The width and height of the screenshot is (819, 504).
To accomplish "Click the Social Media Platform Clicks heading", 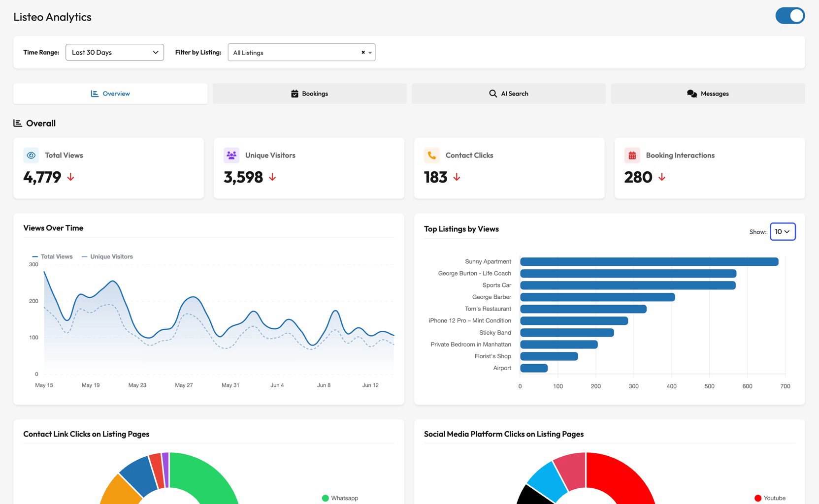I will pyautogui.click(x=504, y=434).
